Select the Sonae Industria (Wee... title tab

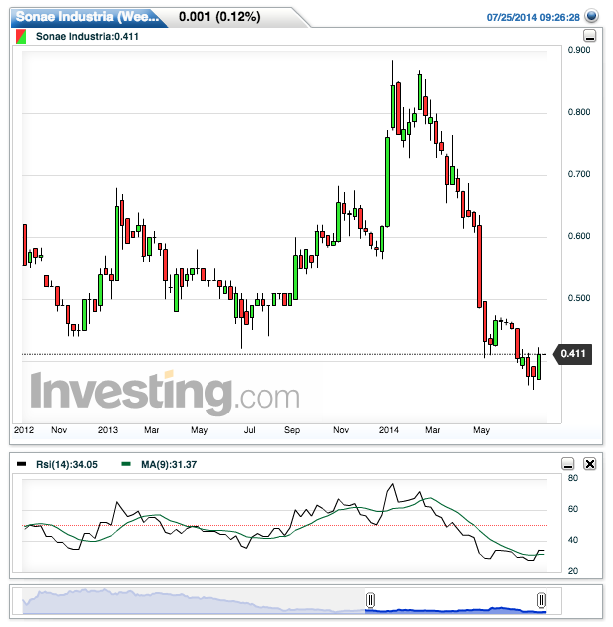tap(88, 17)
